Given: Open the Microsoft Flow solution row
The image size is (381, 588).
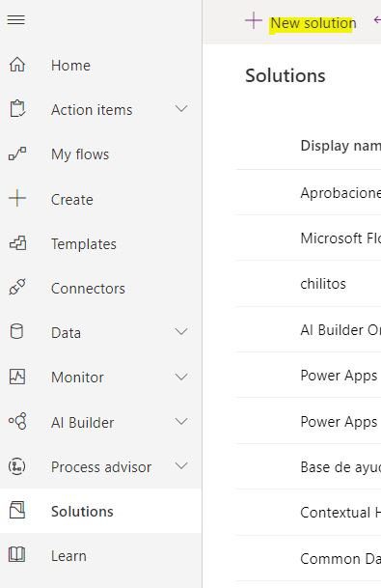Looking at the screenshot, I should (x=340, y=238).
